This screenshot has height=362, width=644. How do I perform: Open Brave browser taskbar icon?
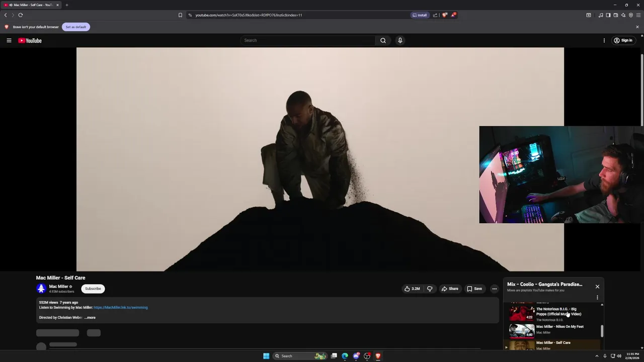pyautogui.click(x=378, y=356)
